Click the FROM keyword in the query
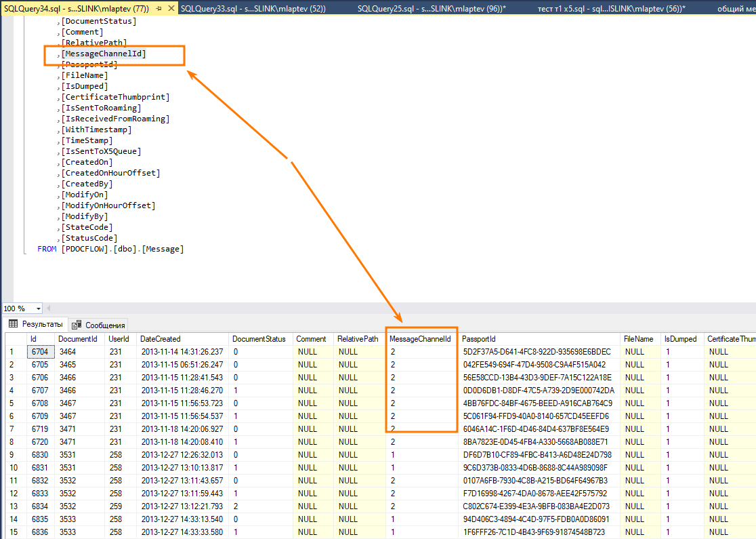756x539 pixels. point(47,249)
